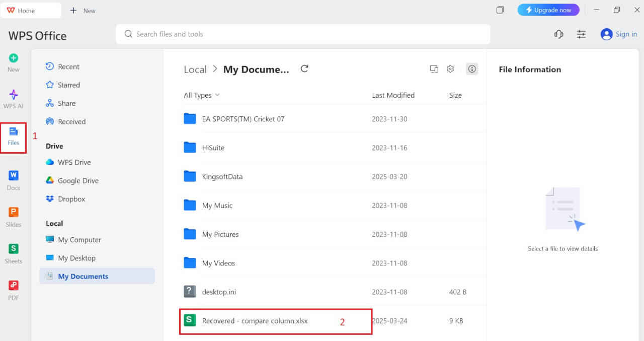Screen dimensions: 644x341
Task: Select Files in left sidebar
Action: 14,136
